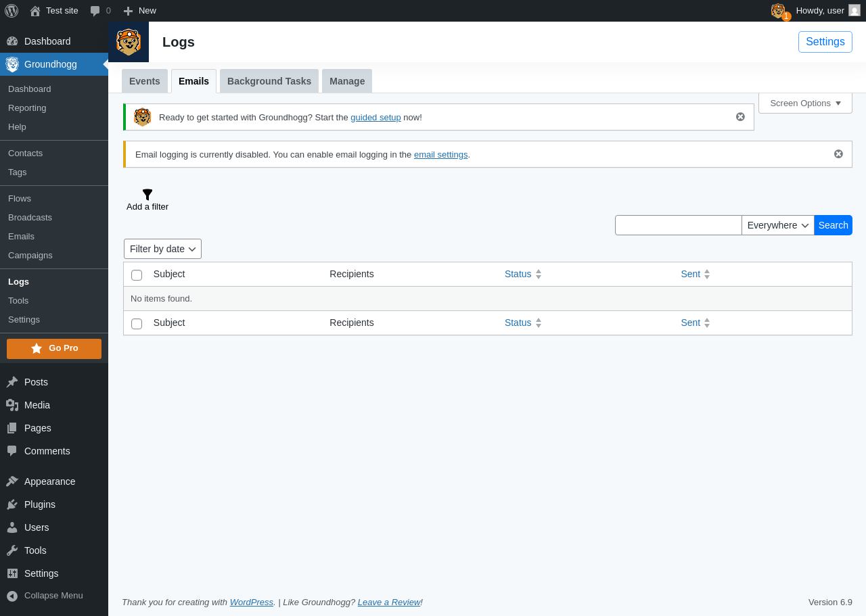Open the Groundhogg notification icon in admin bar
This screenshot has width=866, height=616.
click(x=780, y=11)
